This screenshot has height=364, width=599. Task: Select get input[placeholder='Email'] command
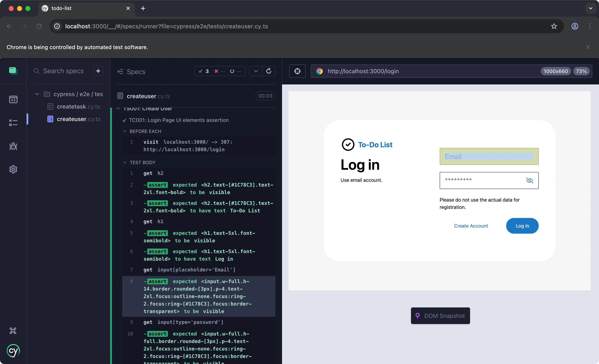coord(199,270)
